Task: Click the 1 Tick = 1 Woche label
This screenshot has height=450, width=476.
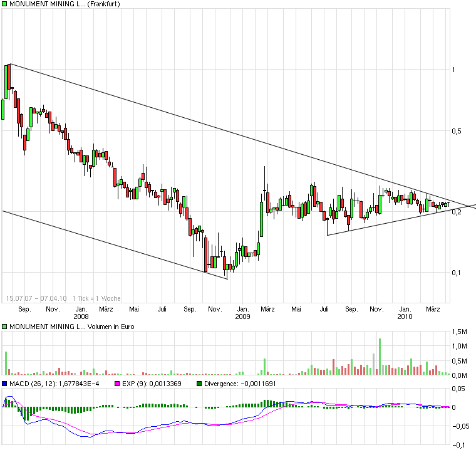Action: click(x=96, y=298)
